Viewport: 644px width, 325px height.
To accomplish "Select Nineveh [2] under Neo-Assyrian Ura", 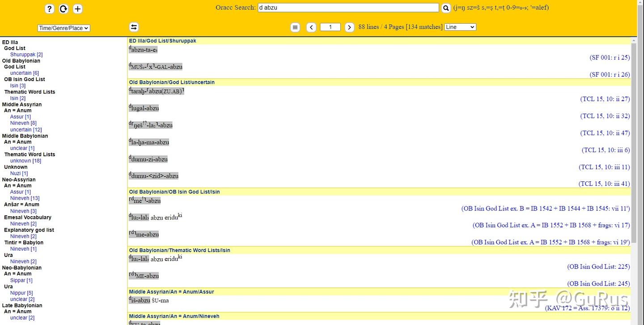I will click(24, 261).
